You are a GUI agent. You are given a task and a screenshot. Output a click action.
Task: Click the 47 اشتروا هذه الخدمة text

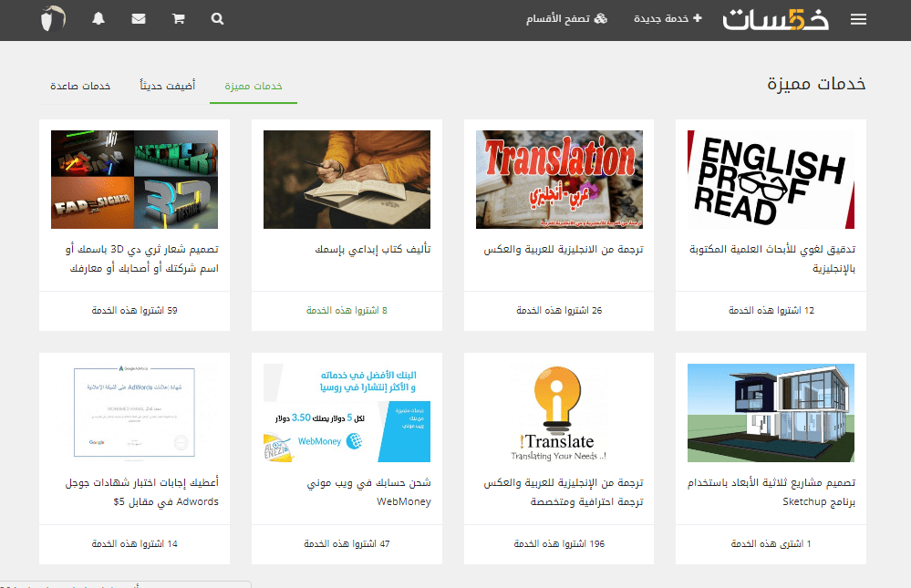point(347,544)
